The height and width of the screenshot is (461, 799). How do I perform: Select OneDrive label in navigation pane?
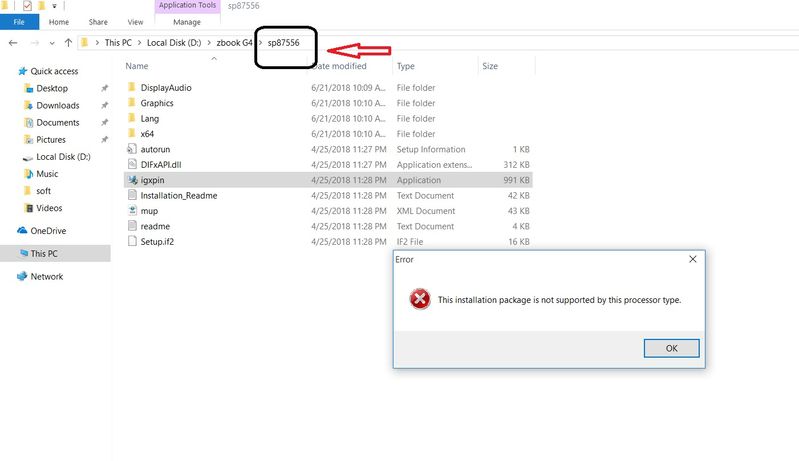[48, 231]
